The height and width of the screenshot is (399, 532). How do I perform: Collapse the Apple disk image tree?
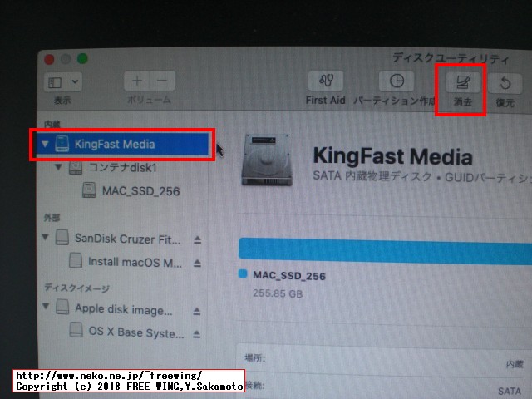(x=45, y=309)
